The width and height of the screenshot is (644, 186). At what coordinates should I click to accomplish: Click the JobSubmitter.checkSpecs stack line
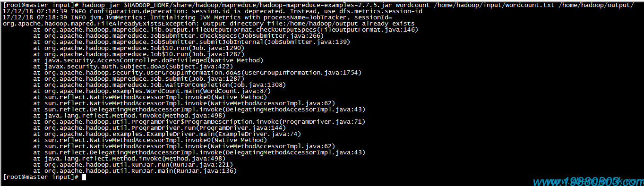178,35
